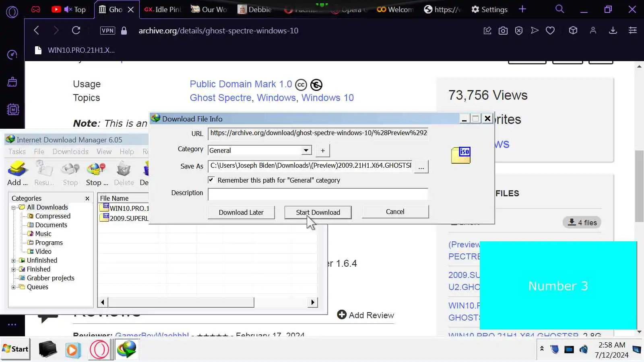Open the Windows Start button
The image size is (644, 362).
click(x=15, y=349)
